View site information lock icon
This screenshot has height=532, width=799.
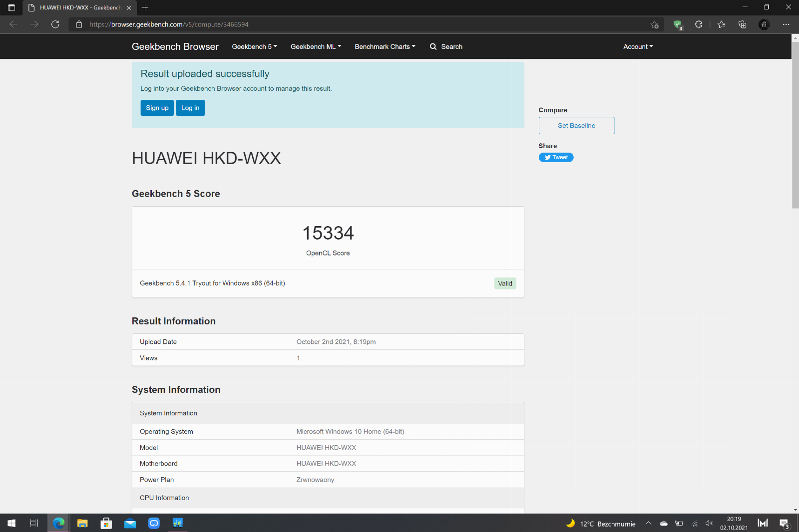79,24
